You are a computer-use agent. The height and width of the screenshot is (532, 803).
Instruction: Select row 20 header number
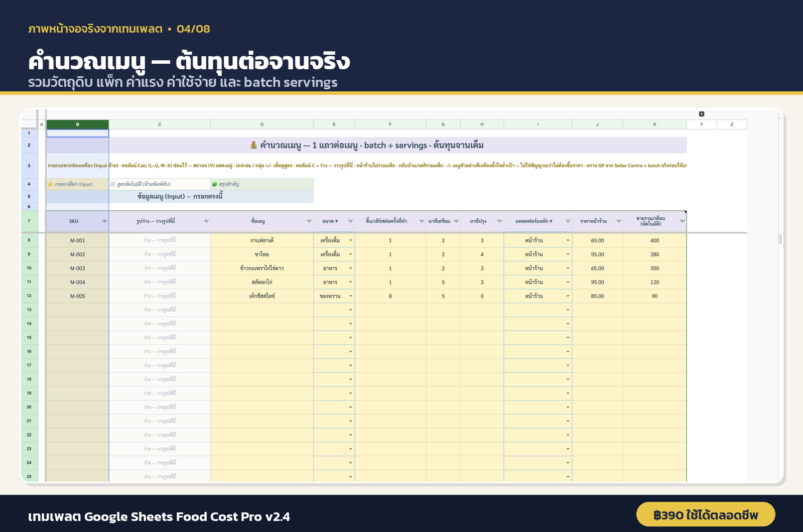[29, 407]
